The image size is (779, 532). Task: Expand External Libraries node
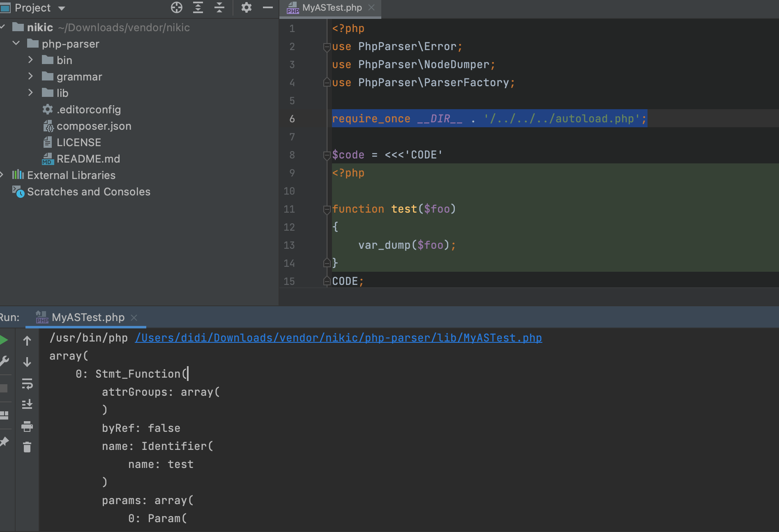coord(2,175)
